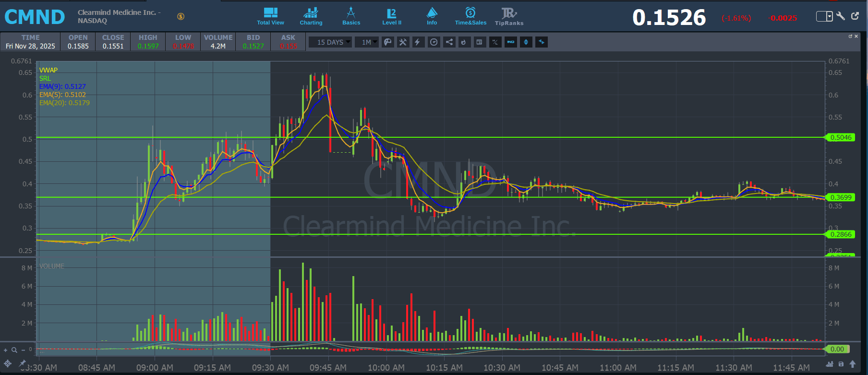This screenshot has width=868, height=375.
Task: Click the net change -0.0025
Action: click(x=783, y=18)
